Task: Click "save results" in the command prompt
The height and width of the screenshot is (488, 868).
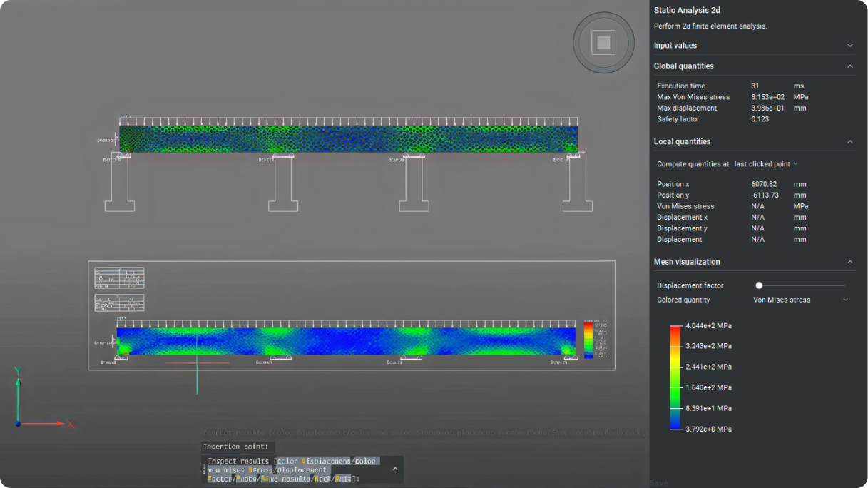Action: coord(285,479)
